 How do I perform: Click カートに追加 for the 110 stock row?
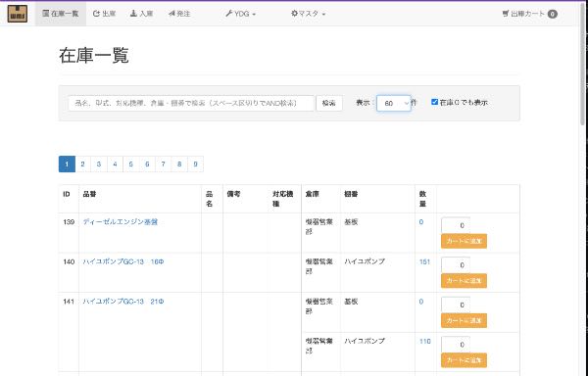(x=464, y=360)
